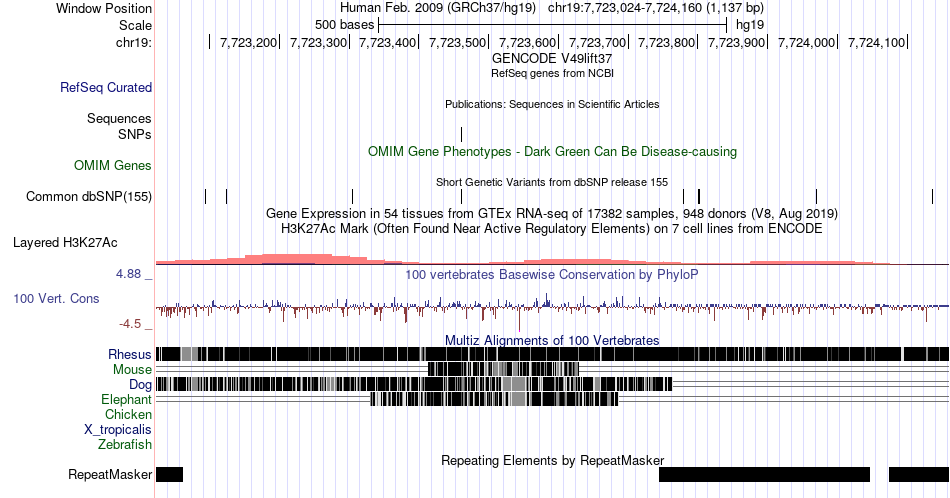The width and height of the screenshot is (950, 498).
Task: Click the hg19 label beside scale bar
Action: (750, 25)
